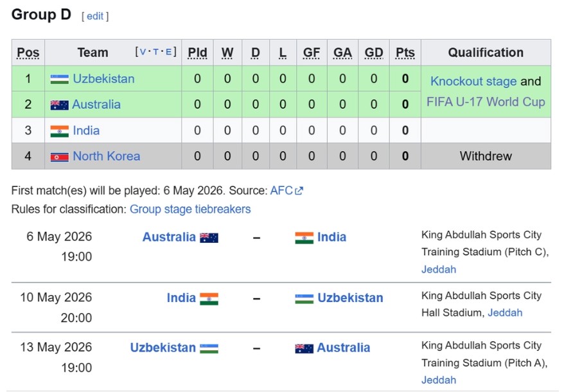Click the Pts column header abbreviation
The height and width of the screenshot is (392, 564).
pos(405,53)
